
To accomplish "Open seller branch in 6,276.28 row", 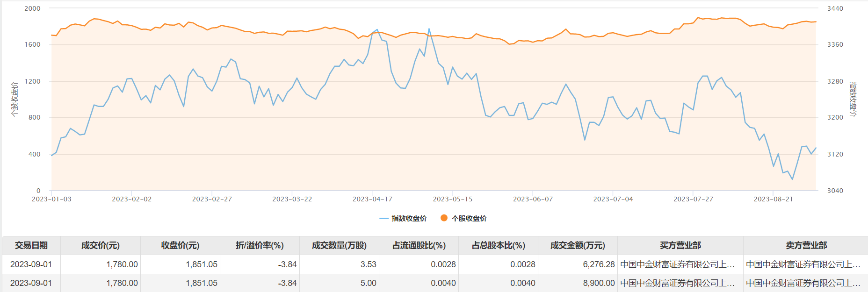I will point(803,264).
